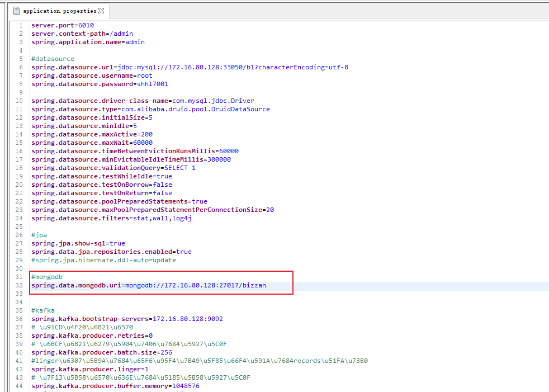Viewport: 549px width, 392px height.
Task: Click the kafka bootstrap-servers line
Action: 127,319
